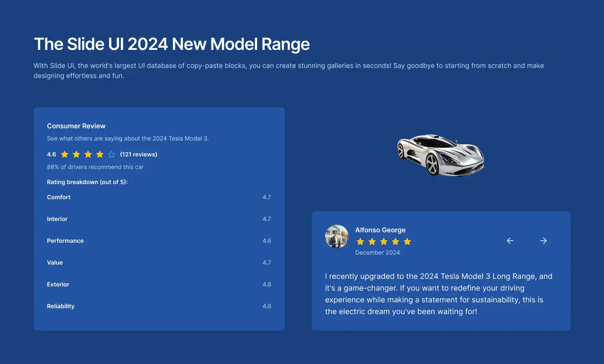The height and width of the screenshot is (364, 604).
Task: Click the intro paragraph starting 'With Slide UI'
Action: [289, 70]
